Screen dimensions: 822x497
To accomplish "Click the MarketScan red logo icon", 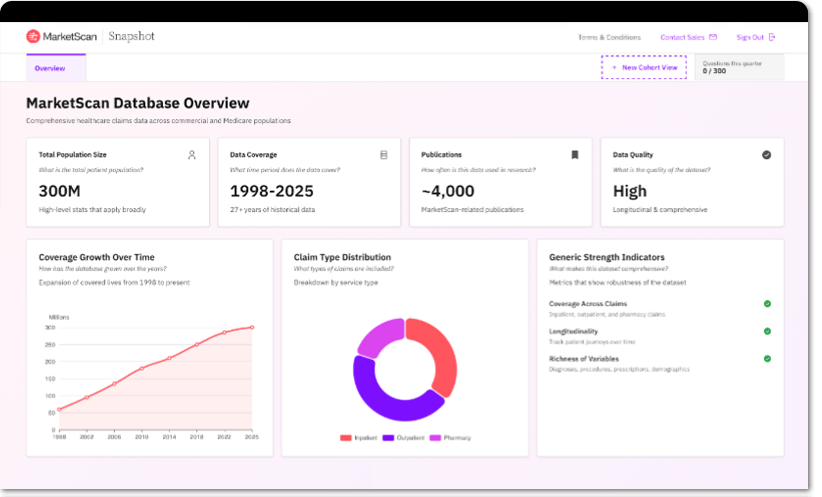I will [x=33, y=36].
